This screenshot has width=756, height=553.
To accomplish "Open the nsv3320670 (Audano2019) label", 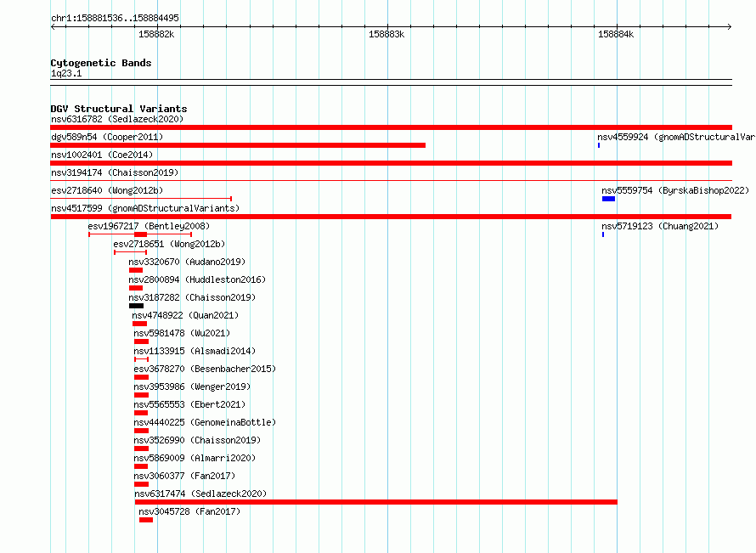I will click(187, 262).
